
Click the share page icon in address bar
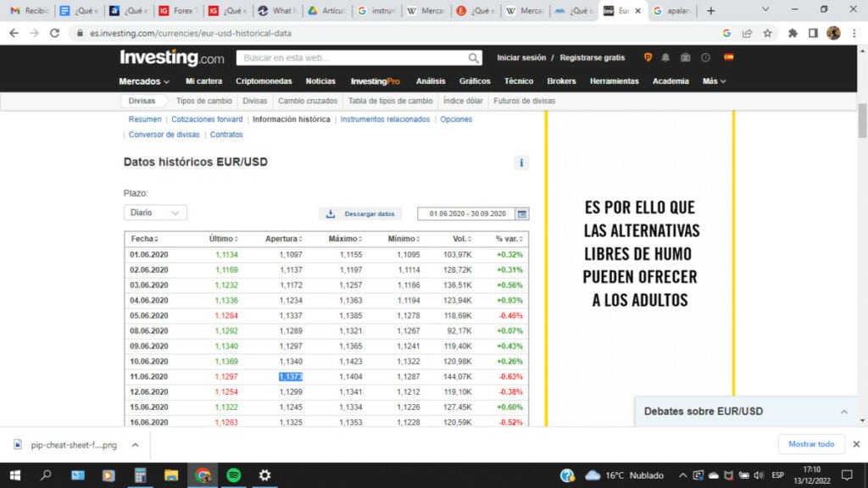(747, 33)
